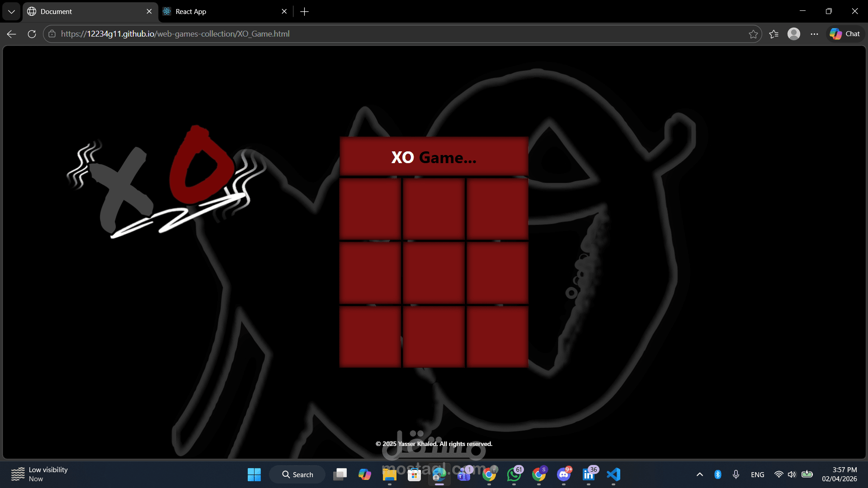868x488 pixels.
Task: Open Visual Studio Code from the taskbar
Action: [x=613, y=474]
